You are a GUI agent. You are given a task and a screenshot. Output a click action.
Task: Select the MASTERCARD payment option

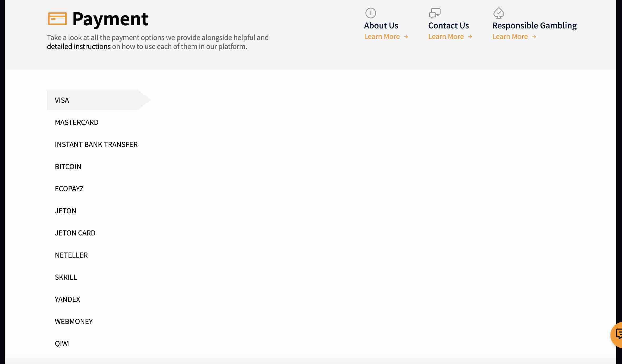pyautogui.click(x=76, y=122)
